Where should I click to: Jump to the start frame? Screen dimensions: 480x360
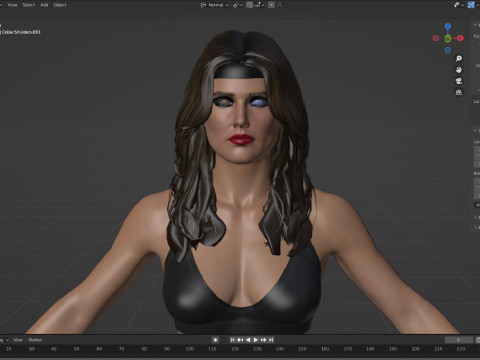coord(232,340)
